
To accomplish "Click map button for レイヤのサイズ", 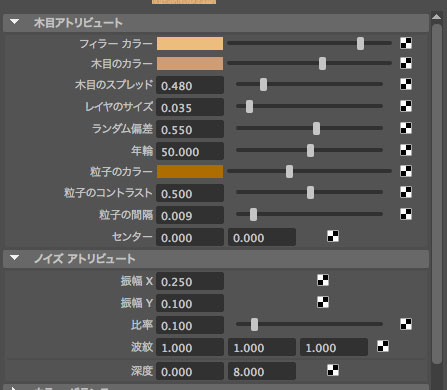I will [406, 106].
